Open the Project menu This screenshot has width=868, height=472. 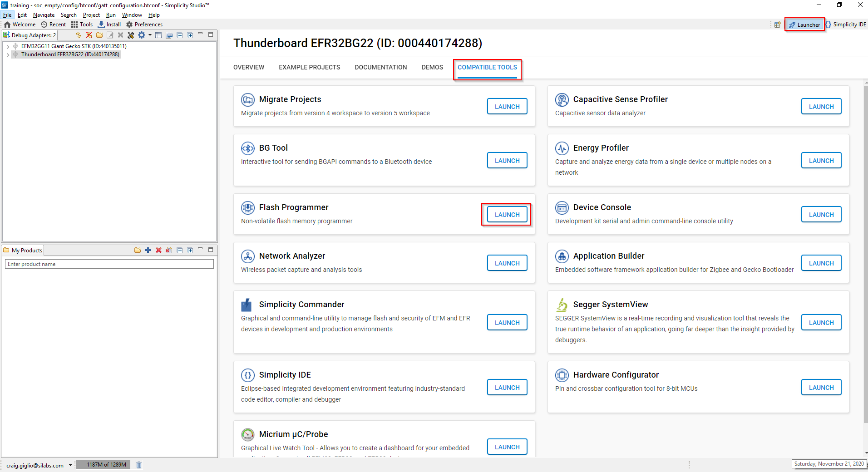point(91,15)
